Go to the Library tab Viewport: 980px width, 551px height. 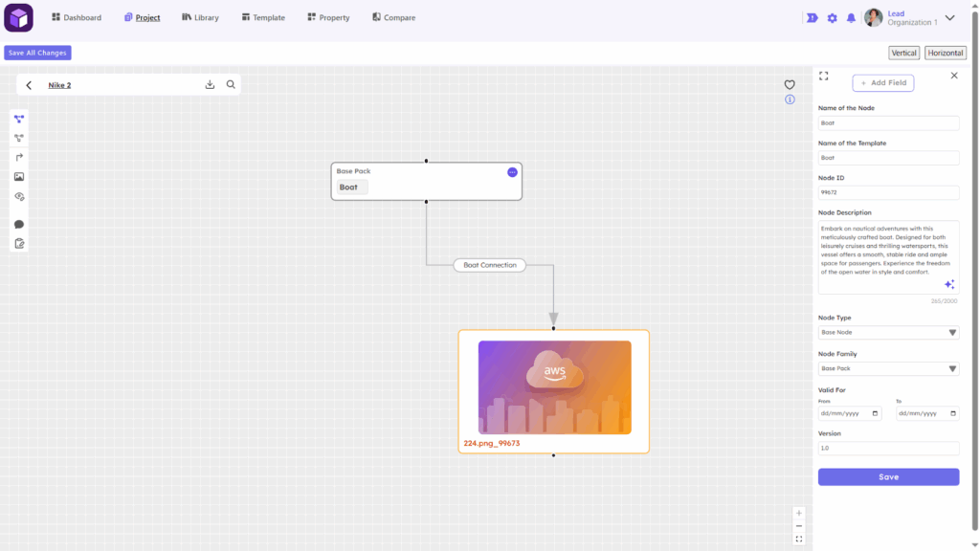point(200,18)
